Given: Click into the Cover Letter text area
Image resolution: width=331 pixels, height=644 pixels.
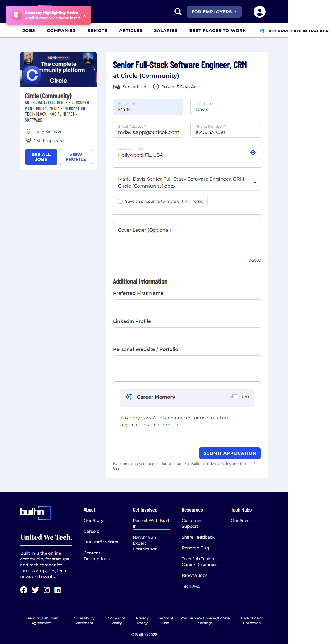Looking at the screenshot, I should (x=187, y=239).
